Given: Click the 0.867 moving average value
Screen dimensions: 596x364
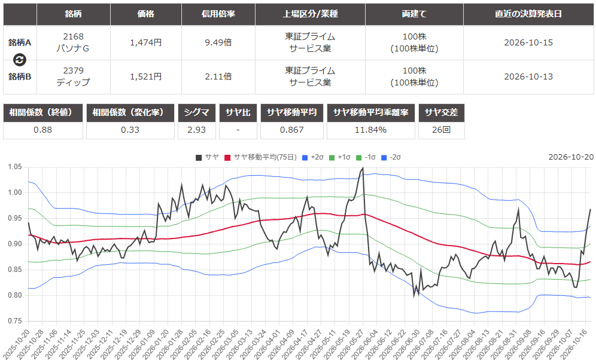Looking at the screenshot, I should point(292,130).
